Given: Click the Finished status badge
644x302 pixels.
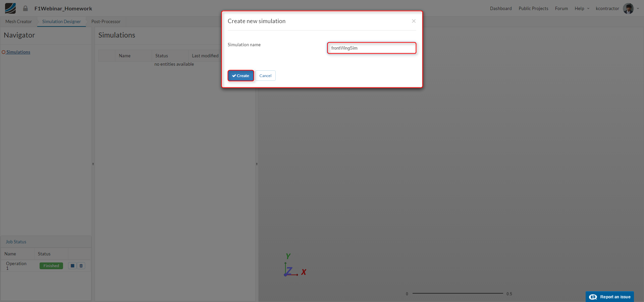Looking at the screenshot, I should tap(51, 266).
